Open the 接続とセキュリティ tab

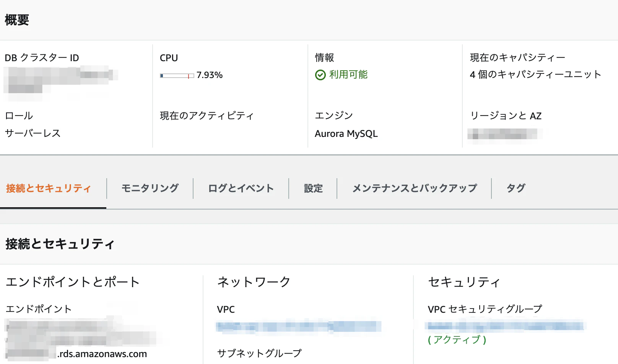pos(49,188)
